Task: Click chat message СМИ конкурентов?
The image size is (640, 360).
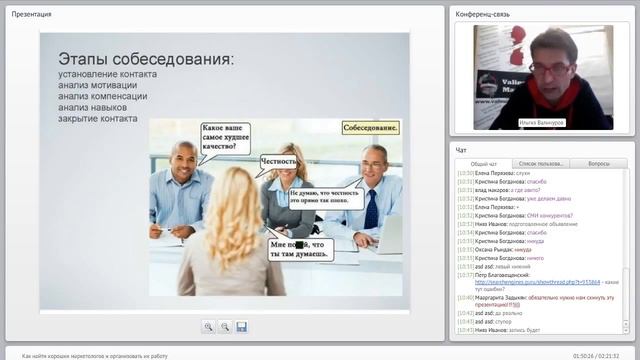Action: click(515, 216)
